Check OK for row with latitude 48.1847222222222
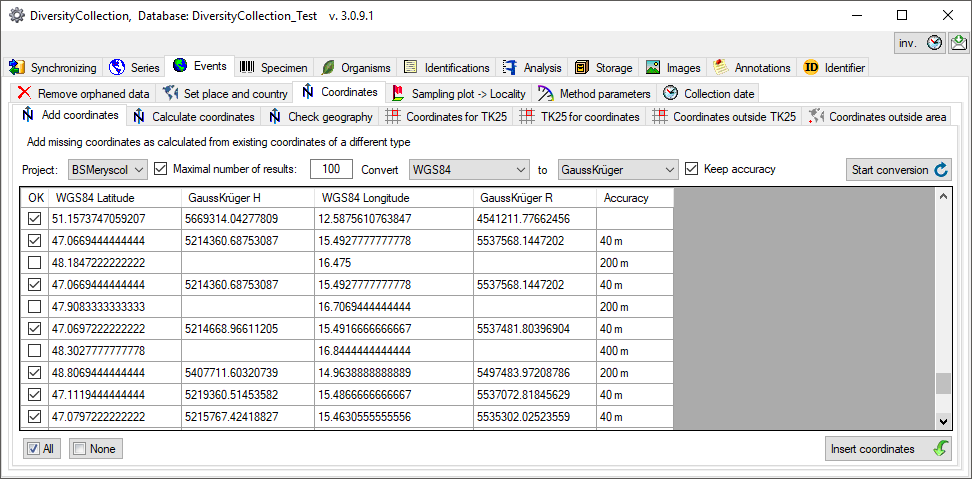This screenshot has height=479, width=972. pos(35,263)
